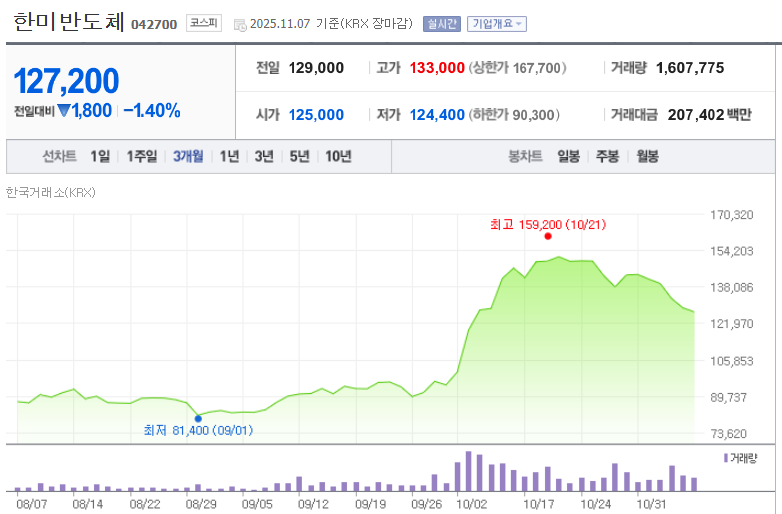
Task: Click the purple 거래량 legend swatch
Action: coord(726,458)
